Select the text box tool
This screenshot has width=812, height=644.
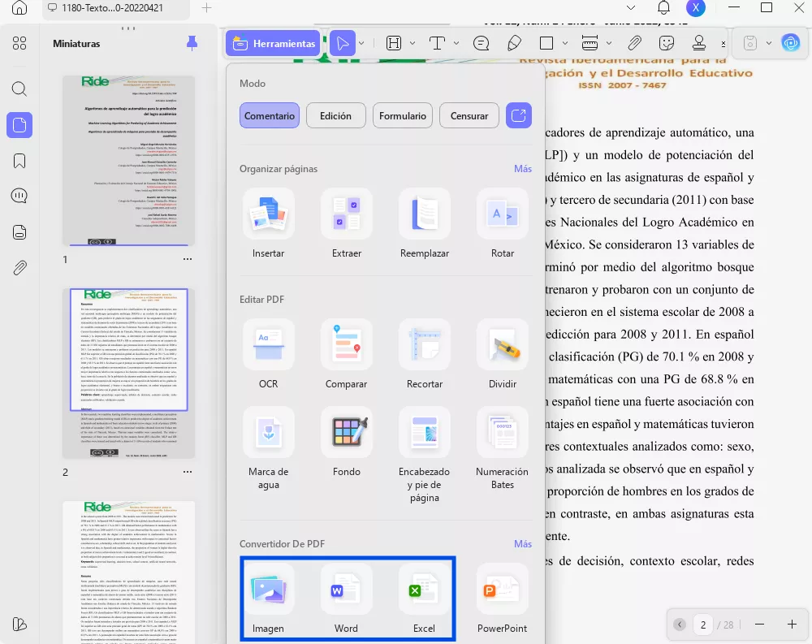point(437,44)
